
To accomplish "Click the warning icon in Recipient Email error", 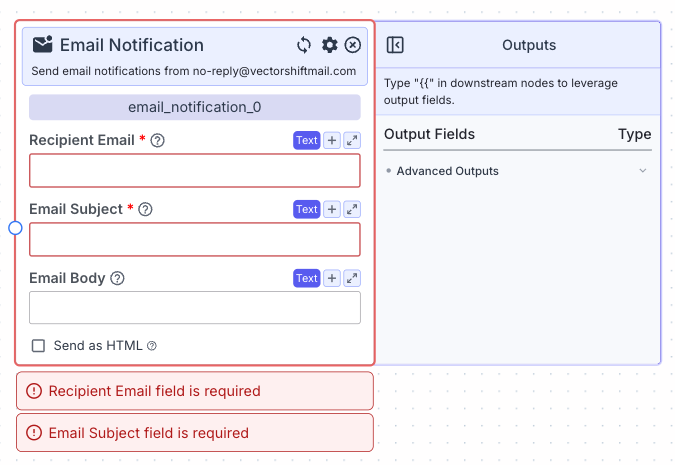I will click(x=34, y=391).
